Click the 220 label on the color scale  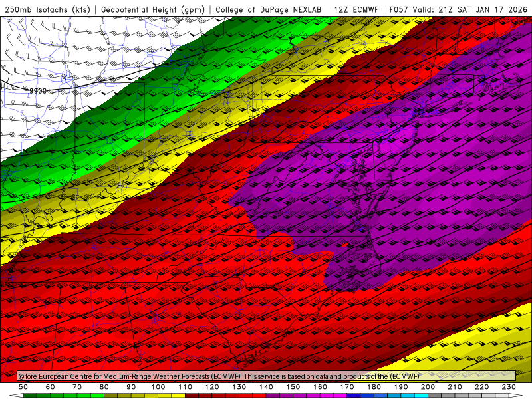(x=482, y=387)
